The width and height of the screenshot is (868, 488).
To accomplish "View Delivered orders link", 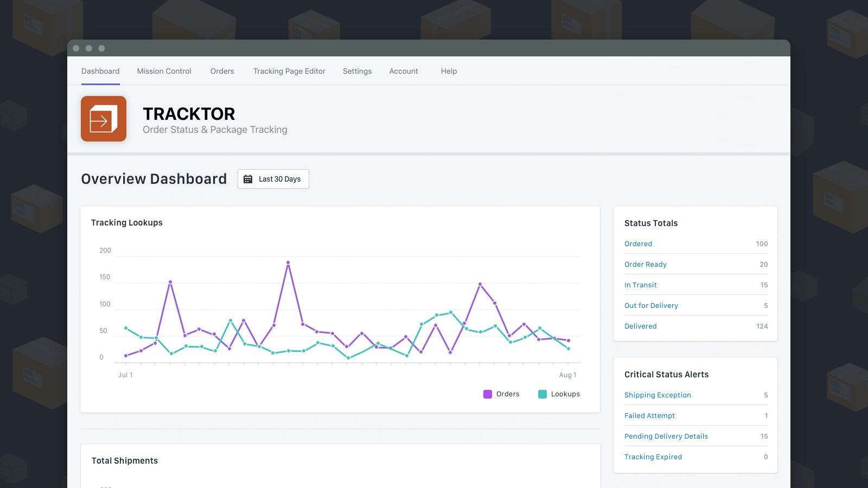I will pyautogui.click(x=640, y=326).
